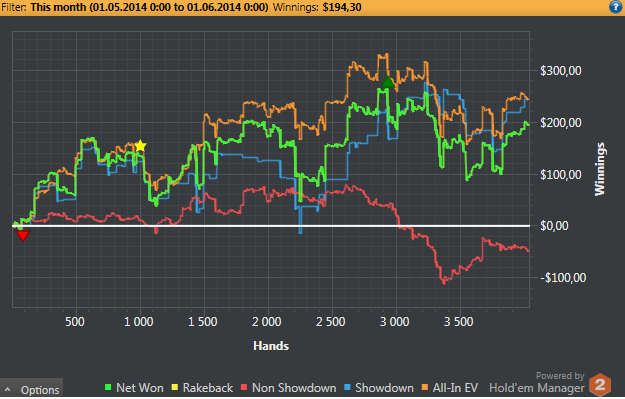
Task: Click the Hold'em Manager 2 logo
Action: (x=600, y=385)
